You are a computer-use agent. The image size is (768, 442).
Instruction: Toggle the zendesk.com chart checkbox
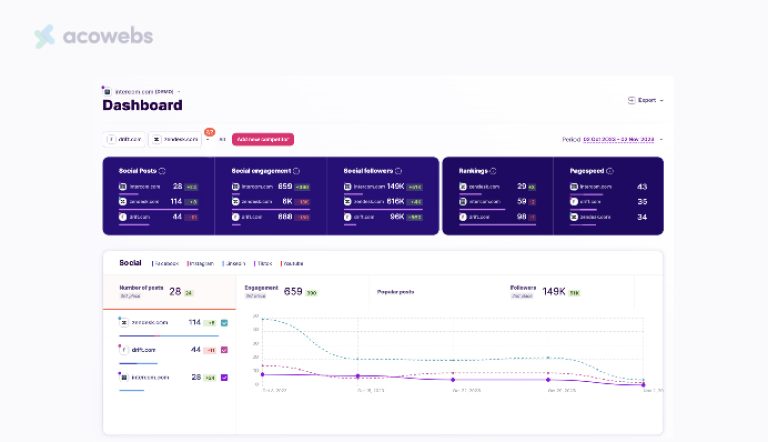pos(224,322)
